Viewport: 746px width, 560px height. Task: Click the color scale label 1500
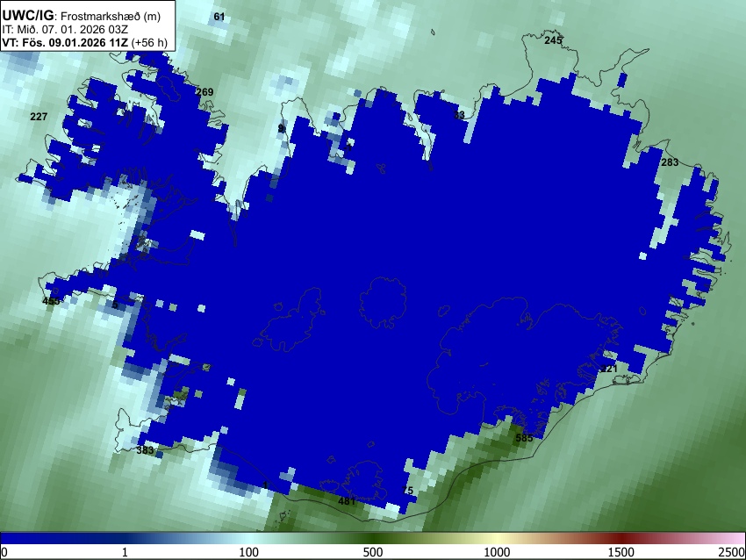(621, 552)
